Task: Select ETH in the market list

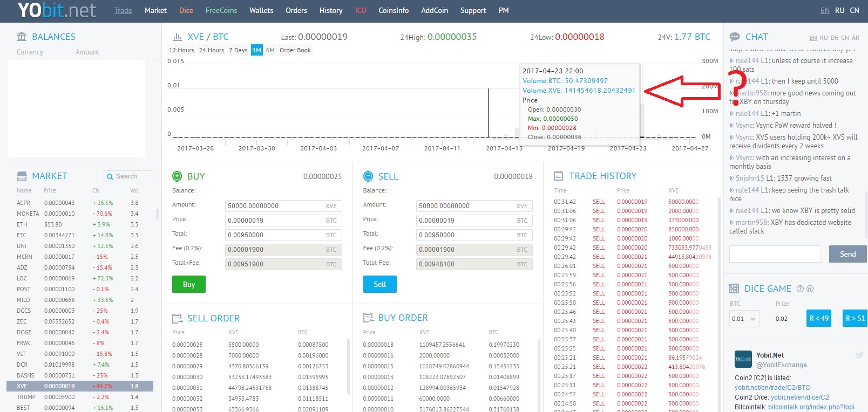Action: pyautogui.click(x=80, y=224)
